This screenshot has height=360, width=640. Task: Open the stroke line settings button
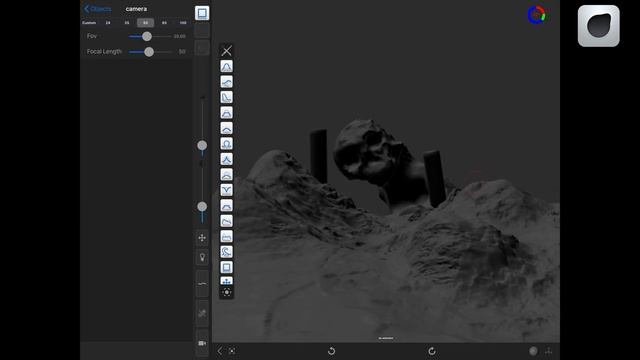(202, 284)
